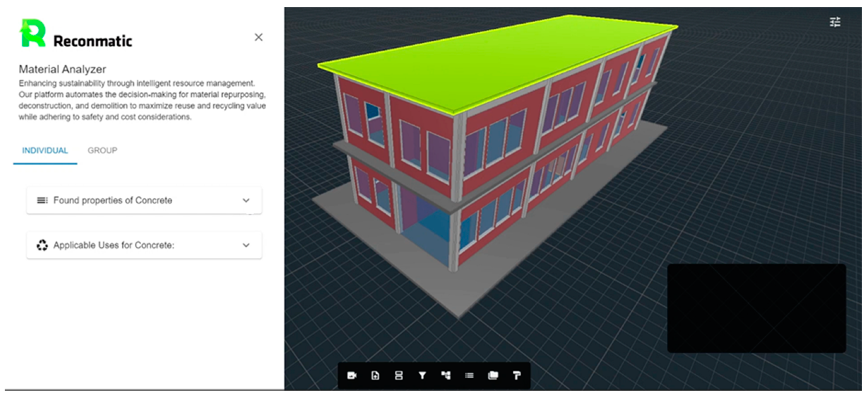Select the INDIVIDUAL tab
This screenshot has width=868, height=397.
pyautogui.click(x=45, y=150)
